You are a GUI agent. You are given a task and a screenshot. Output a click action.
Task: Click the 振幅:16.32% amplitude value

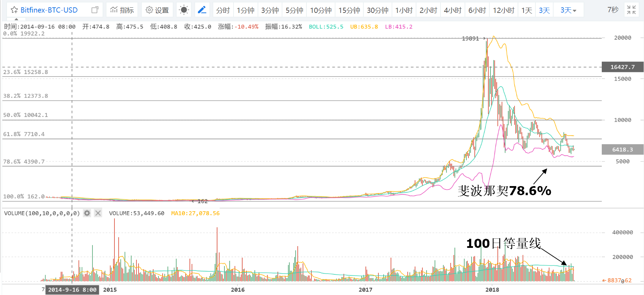point(283,27)
